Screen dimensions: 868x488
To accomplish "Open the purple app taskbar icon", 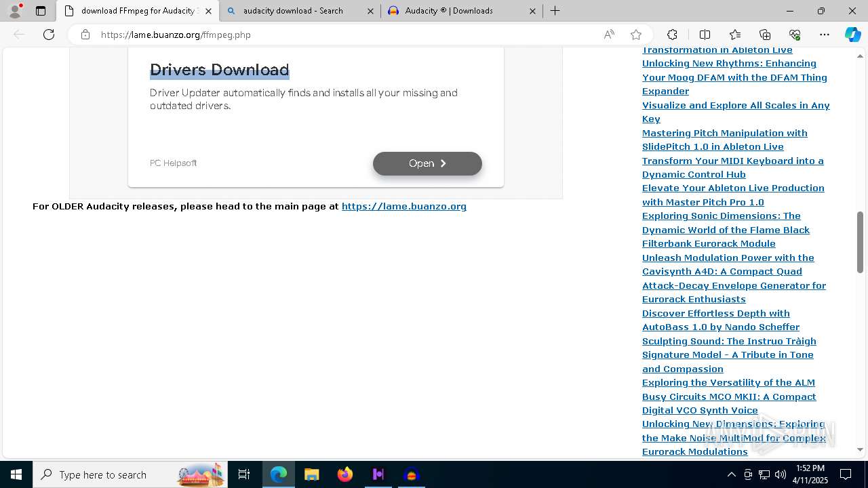I will pos(378,474).
